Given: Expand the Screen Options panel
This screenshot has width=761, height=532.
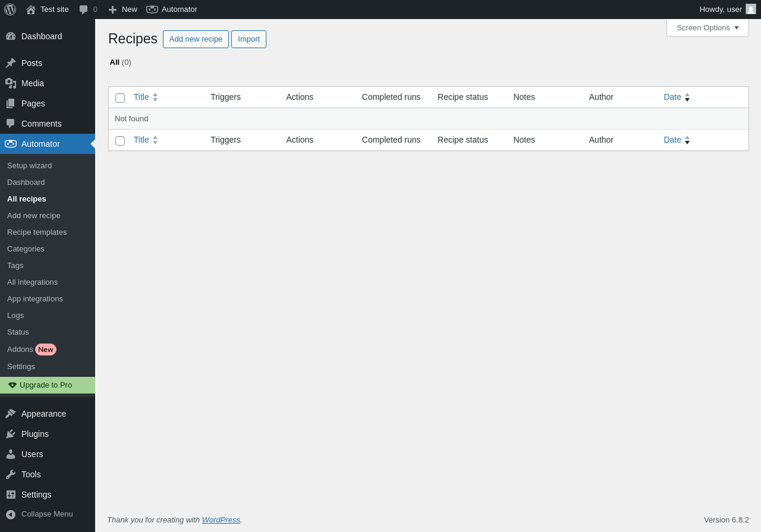Looking at the screenshot, I should pyautogui.click(x=707, y=27).
